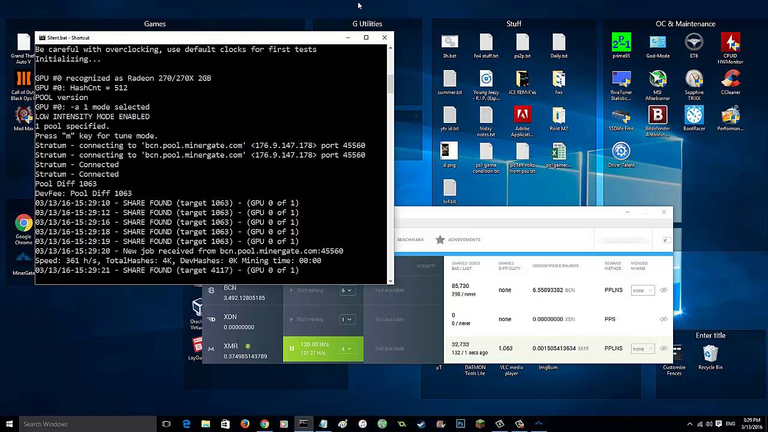This screenshot has height=432, width=768.
Task: Start mining BCN
Action: coord(306,290)
